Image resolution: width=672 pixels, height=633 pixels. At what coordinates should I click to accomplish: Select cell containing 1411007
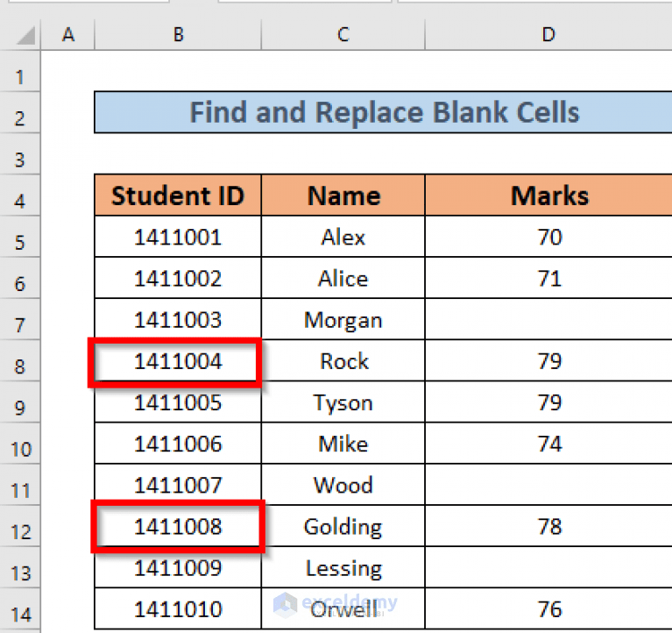tap(178, 485)
